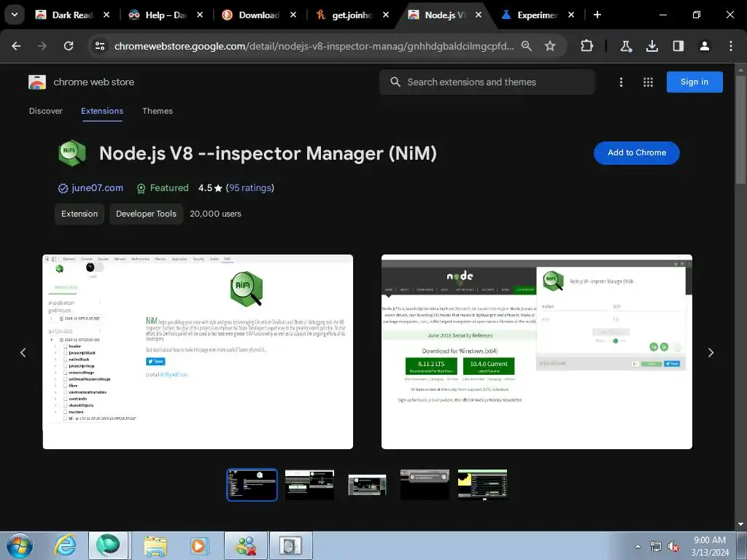The width and height of the screenshot is (747, 560).
Task: Launch Internet Explorer from taskbar
Action: coord(65,545)
